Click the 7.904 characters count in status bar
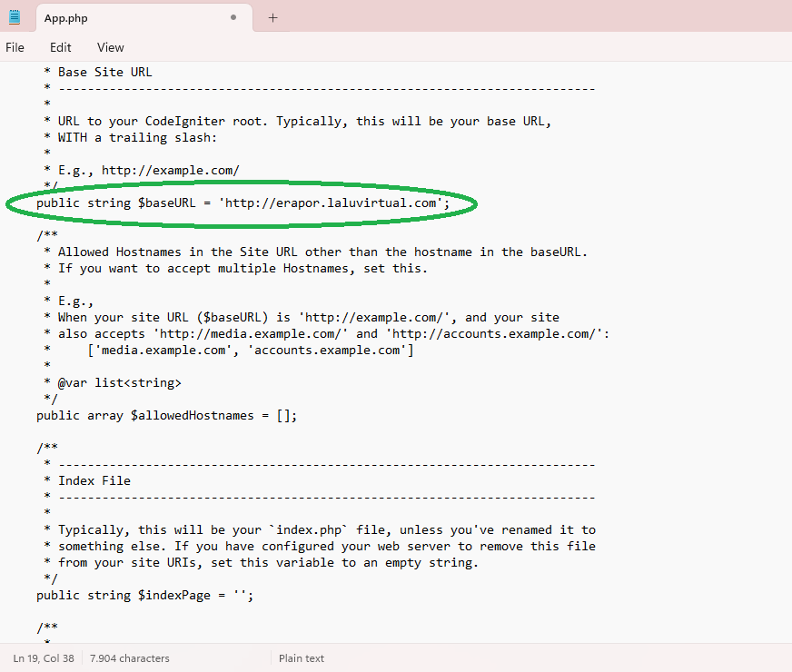Viewport: 792px width, 672px height. [x=129, y=658]
